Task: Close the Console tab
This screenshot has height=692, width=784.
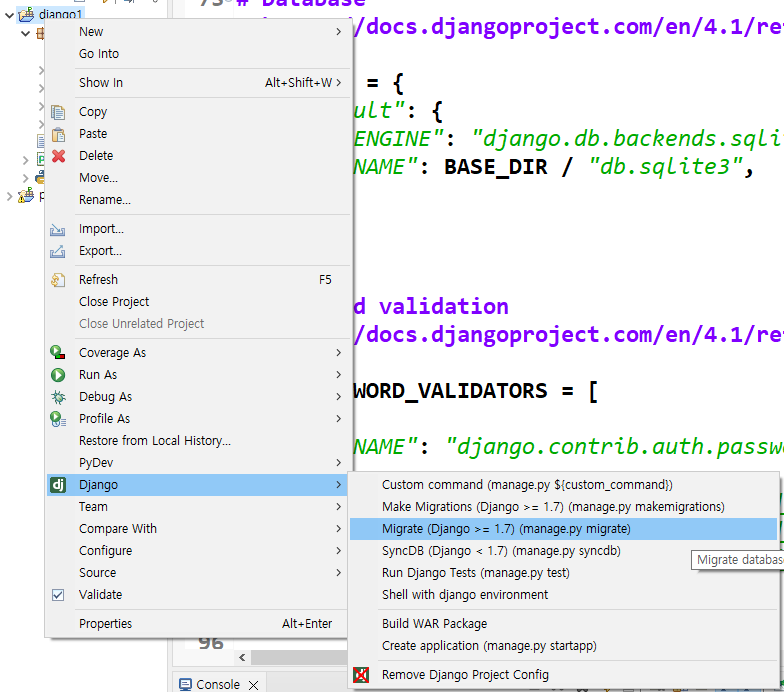Action: click(x=254, y=685)
